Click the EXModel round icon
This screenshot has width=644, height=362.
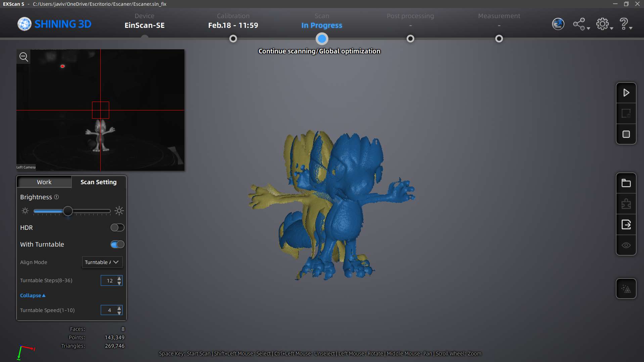[558, 24]
